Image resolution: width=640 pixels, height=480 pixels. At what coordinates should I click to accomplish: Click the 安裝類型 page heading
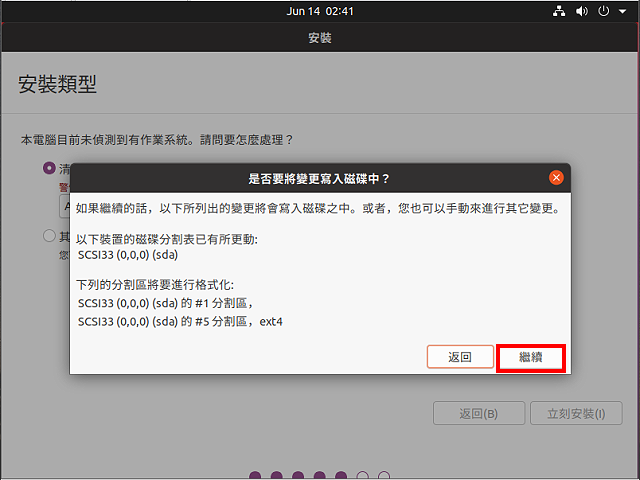pos(58,85)
